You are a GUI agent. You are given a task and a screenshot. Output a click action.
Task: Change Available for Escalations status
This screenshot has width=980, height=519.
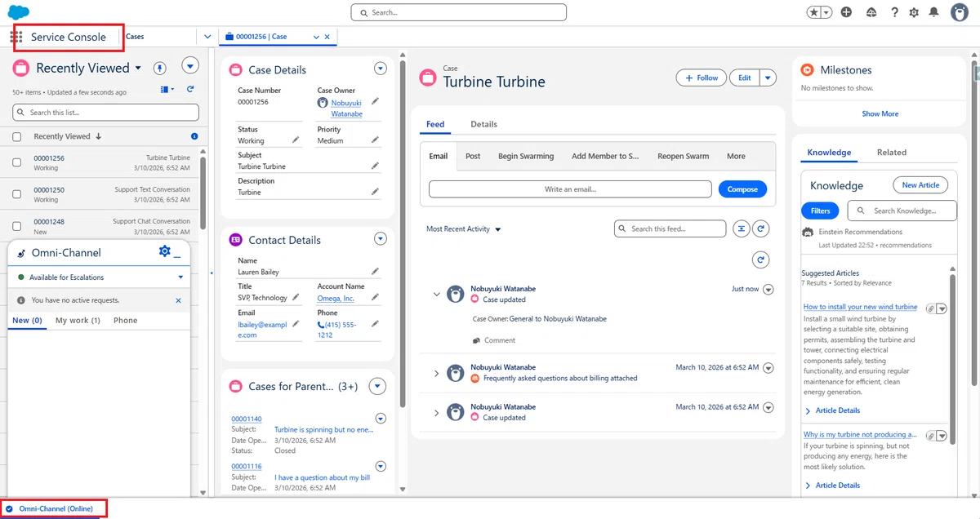99,277
